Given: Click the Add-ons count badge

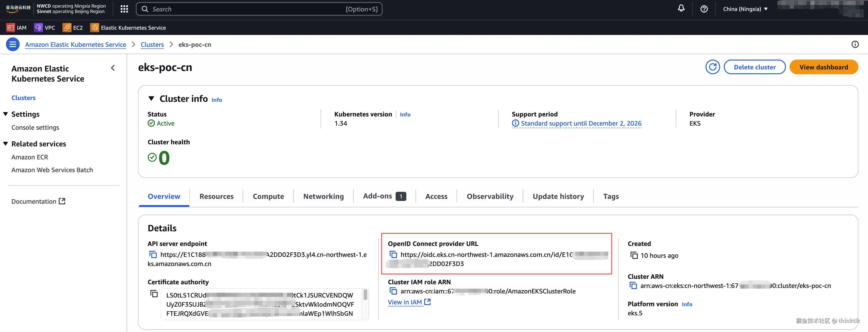Looking at the screenshot, I should click(401, 196).
